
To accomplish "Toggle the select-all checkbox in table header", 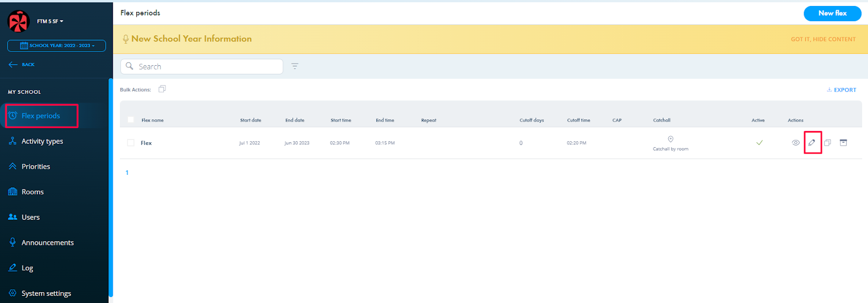I will click(x=131, y=120).
